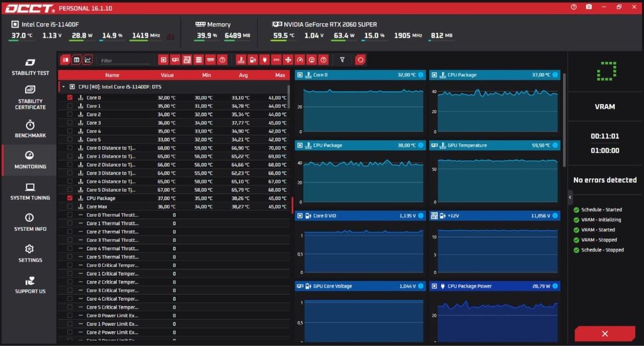
Task: Toggle CPU sensors filter icon
Action: coord(164,60)
